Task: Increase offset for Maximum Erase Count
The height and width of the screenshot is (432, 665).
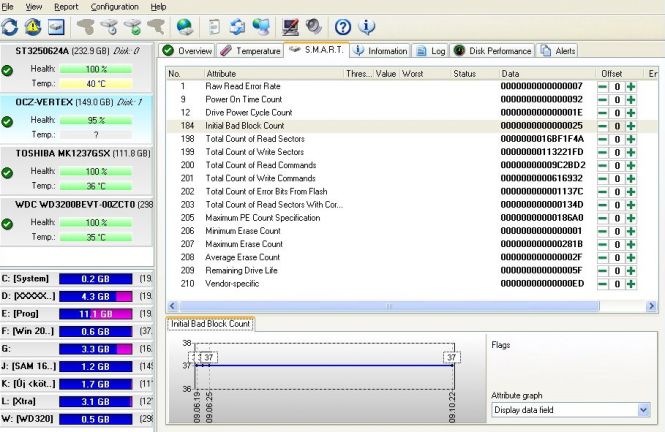Action: [631, 244]
